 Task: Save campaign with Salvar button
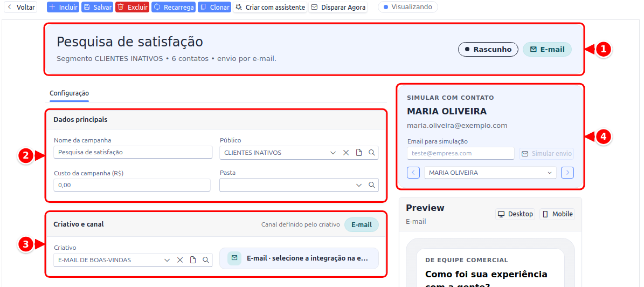pos(97,7)
